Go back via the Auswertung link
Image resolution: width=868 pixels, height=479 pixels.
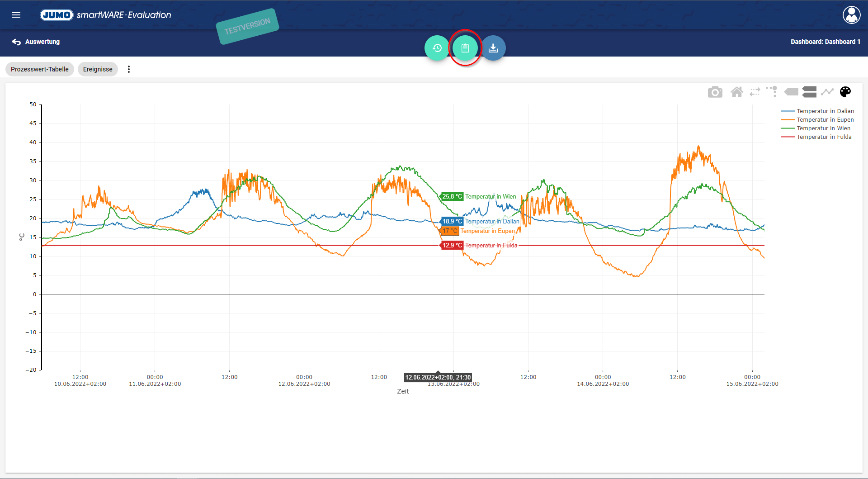coord(36,42)
